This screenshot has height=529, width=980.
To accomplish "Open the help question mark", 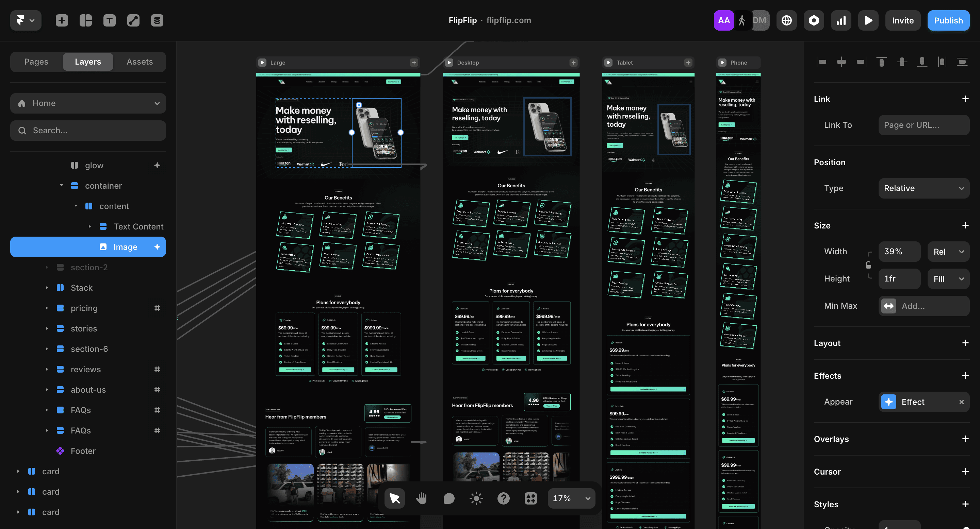I will pos(503,498).
